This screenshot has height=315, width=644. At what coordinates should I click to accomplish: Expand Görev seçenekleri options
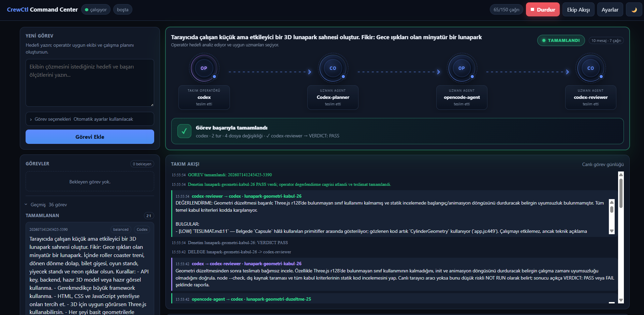pyautogui.click(x=90, y=119)
